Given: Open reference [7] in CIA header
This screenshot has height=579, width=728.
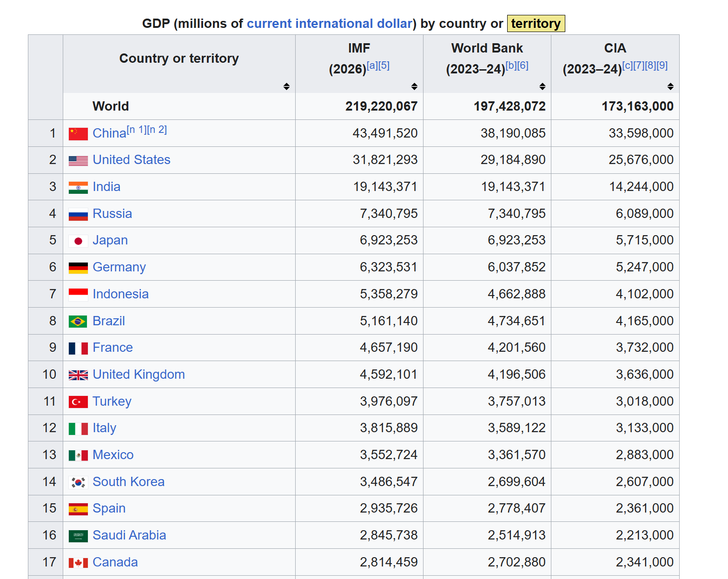Looking at the screenshot, I should coord(639,66).
